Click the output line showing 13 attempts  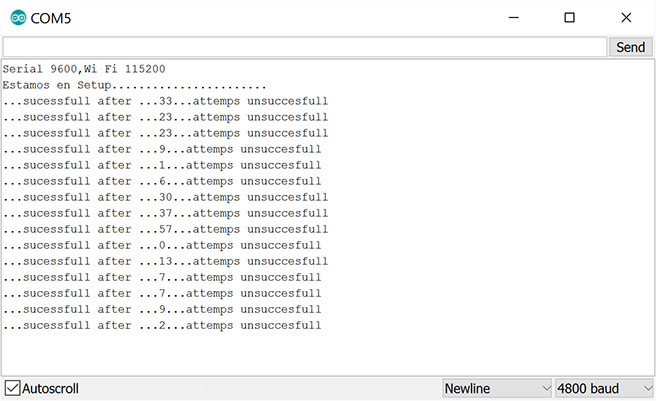click(166, 262)
